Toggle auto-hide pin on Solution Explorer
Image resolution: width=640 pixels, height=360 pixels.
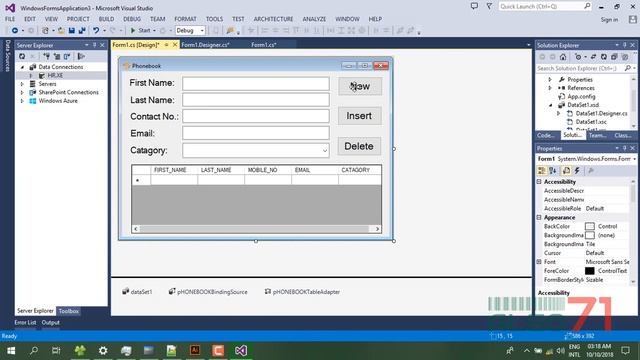(624, 45)
